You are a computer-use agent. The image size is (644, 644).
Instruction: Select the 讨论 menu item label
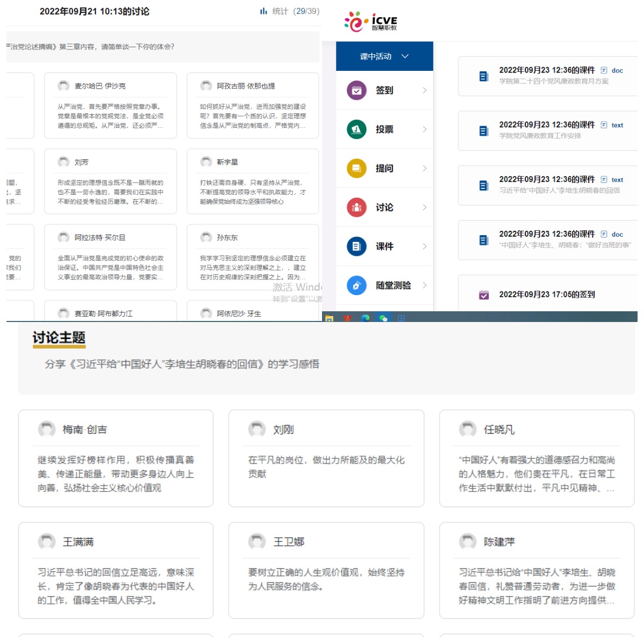[384, 208]
